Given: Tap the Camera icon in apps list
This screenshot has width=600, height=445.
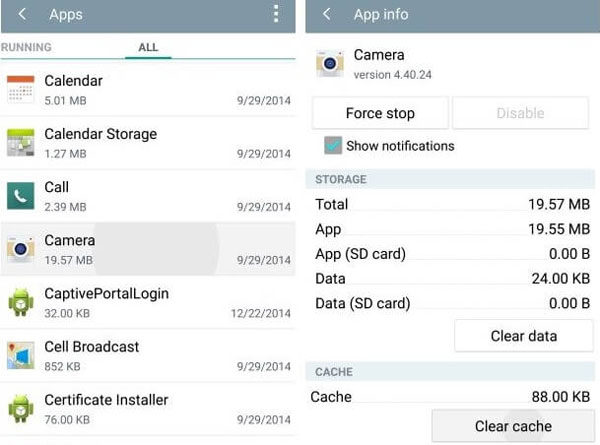Looking at the screenshot, I should coord(21,249).
